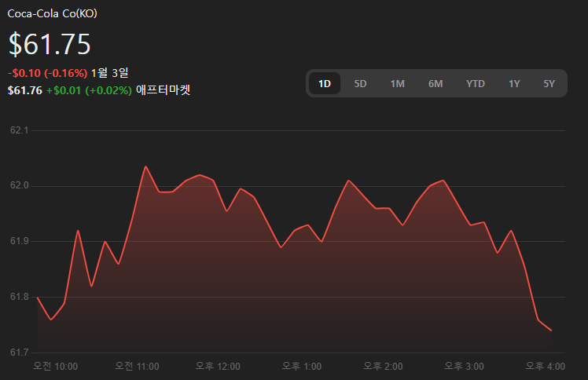Viewport: 588px width, 380px height.
Task: Click the 61.7 y-axis label
Action: click(19, 353)
